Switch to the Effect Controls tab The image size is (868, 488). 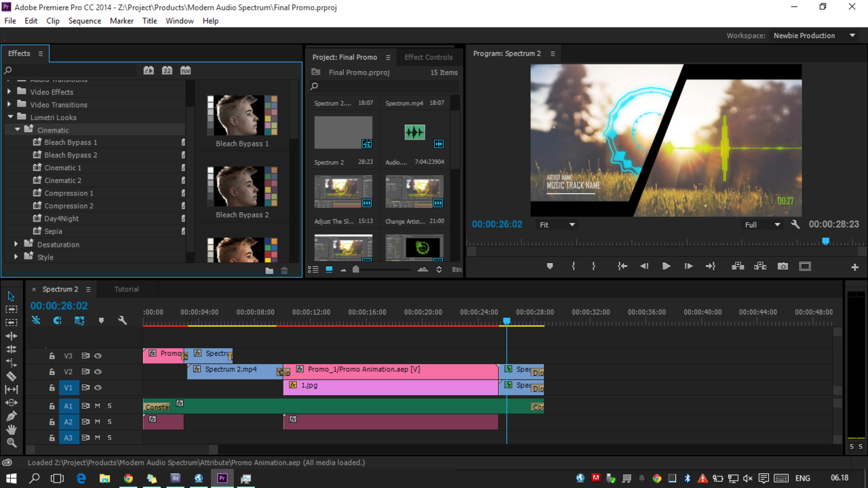(429, 57)
